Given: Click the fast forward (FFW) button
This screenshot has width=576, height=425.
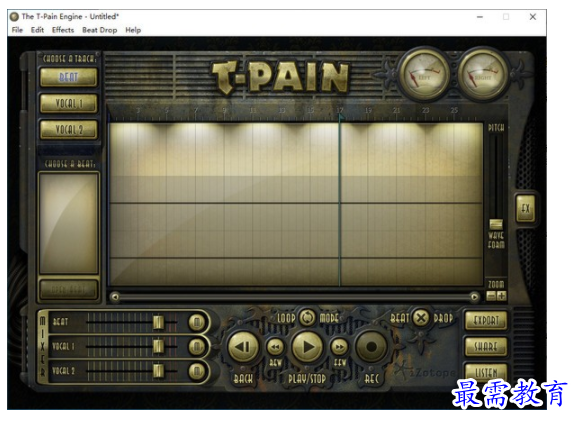Looking at the screenshot, I should click(x=339, y=346).
